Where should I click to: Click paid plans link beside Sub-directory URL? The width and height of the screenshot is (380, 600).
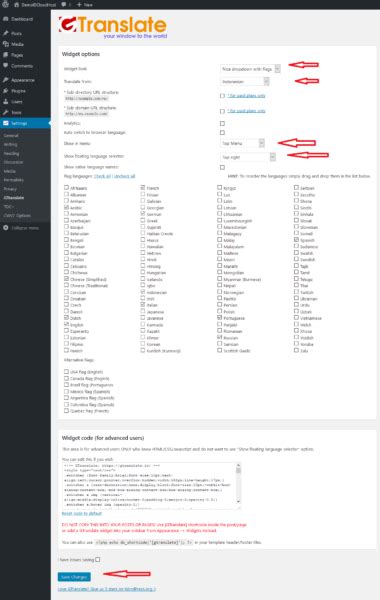click(x=246, y=96)
